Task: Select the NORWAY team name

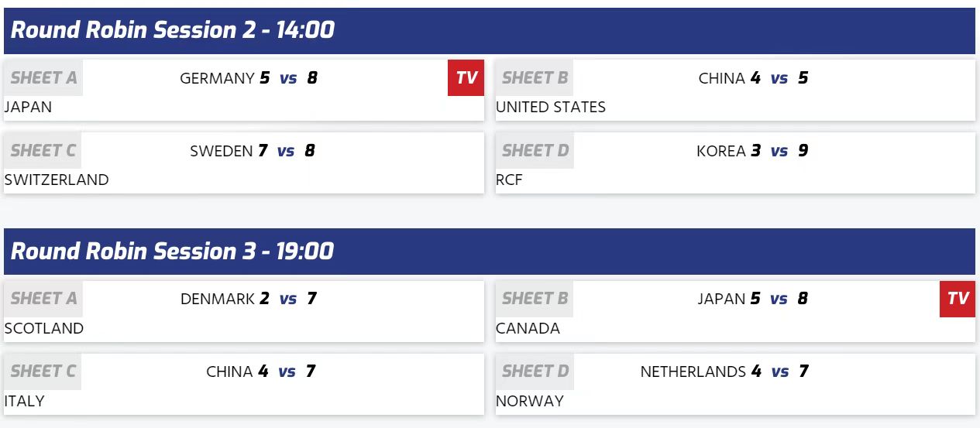Action: [530, 401]
